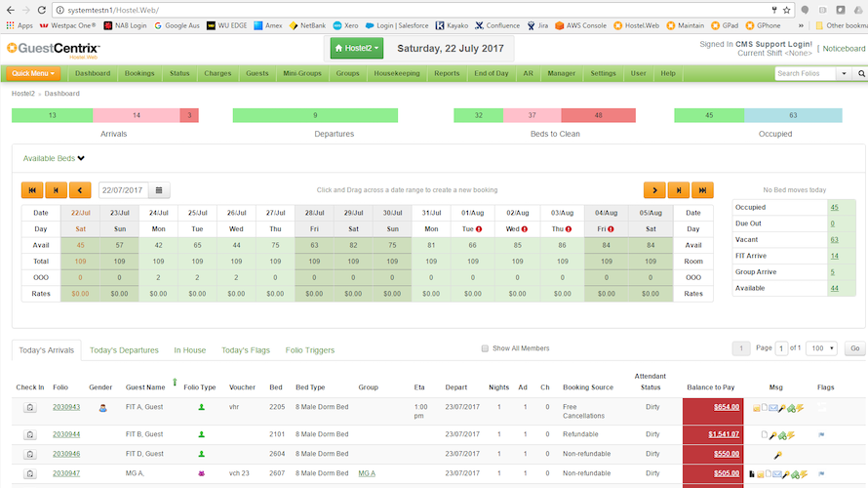The height and width of the screenshot is (488, 868).
Task: Click blue Occupied bar segment showing 63
Action: tap(793, 115)
